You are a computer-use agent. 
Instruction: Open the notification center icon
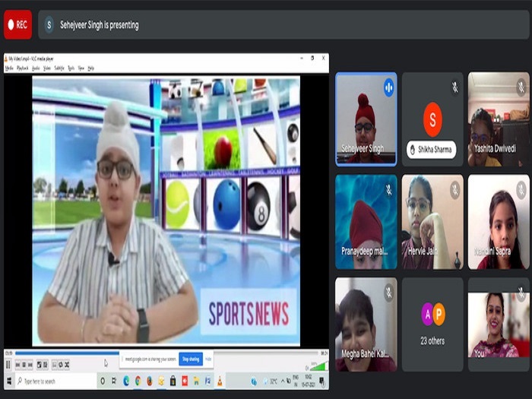click(x=321, y=381)
